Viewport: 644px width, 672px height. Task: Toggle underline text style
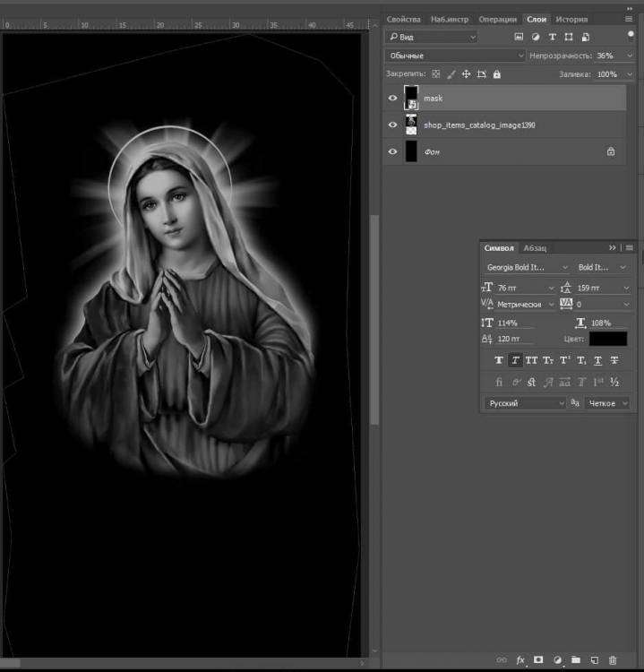tap(597, 360)
